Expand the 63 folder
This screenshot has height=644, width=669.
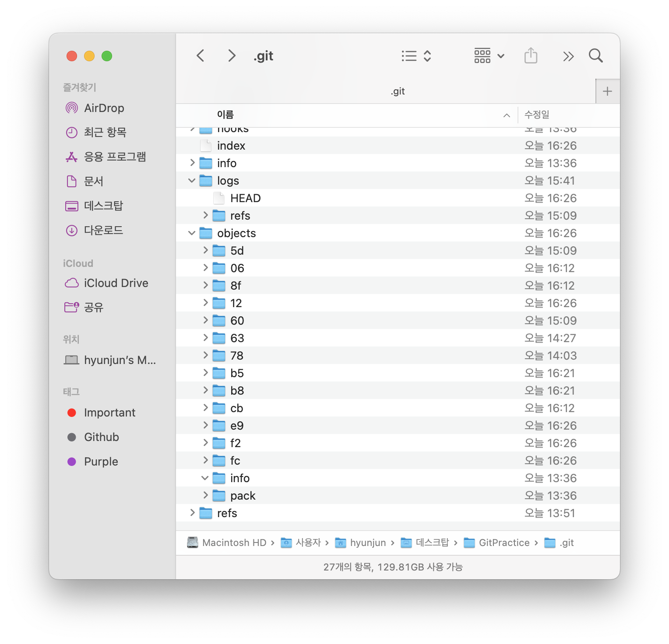[205, 338]
